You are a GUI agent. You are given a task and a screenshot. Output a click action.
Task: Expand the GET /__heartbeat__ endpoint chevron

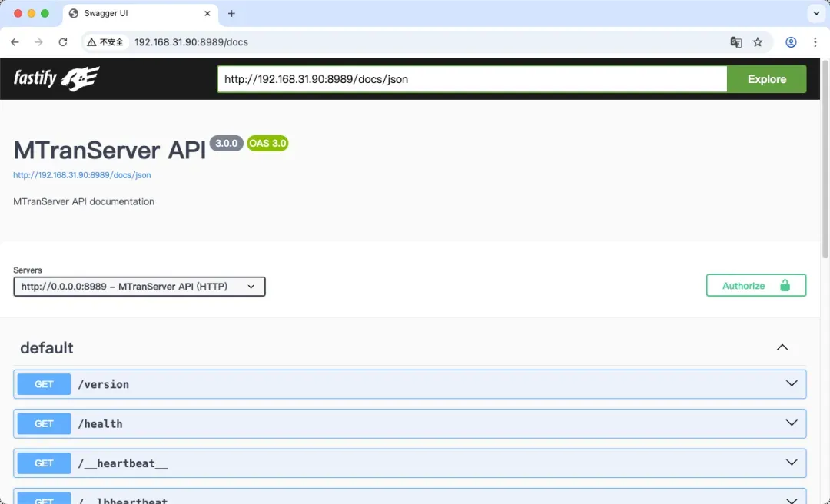pos(792,463)
